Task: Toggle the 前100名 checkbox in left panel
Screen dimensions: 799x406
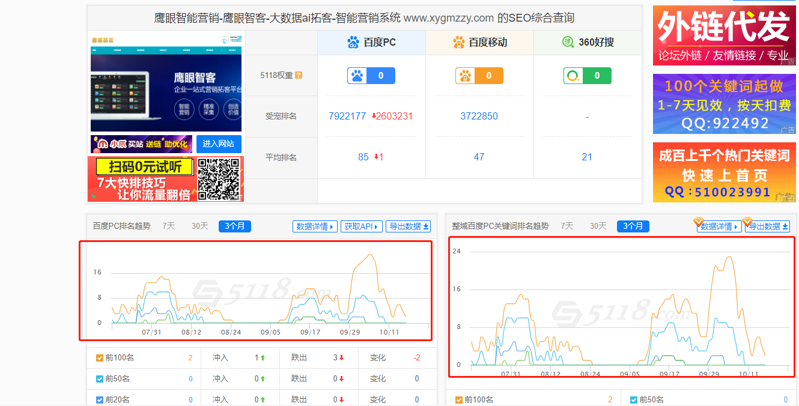Action: tap(100, 358)
